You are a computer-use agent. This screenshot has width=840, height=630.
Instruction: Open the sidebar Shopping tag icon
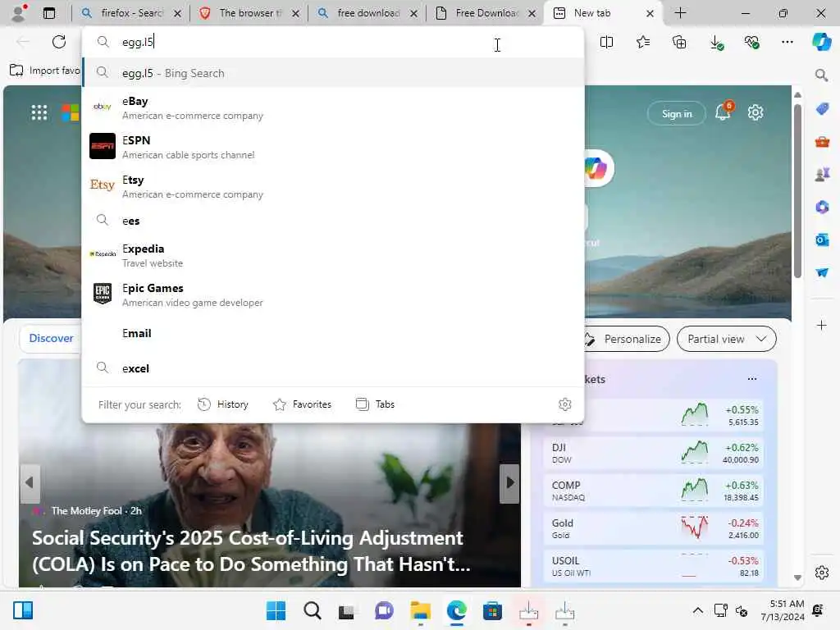(x=822, y=109)
